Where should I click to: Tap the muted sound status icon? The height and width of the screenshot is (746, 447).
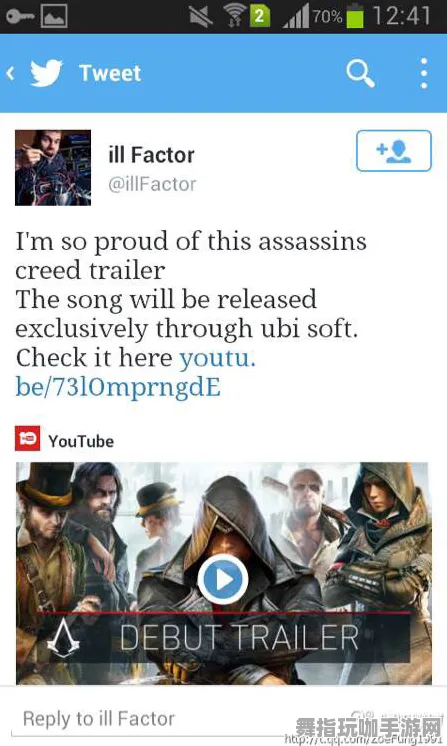201,17
